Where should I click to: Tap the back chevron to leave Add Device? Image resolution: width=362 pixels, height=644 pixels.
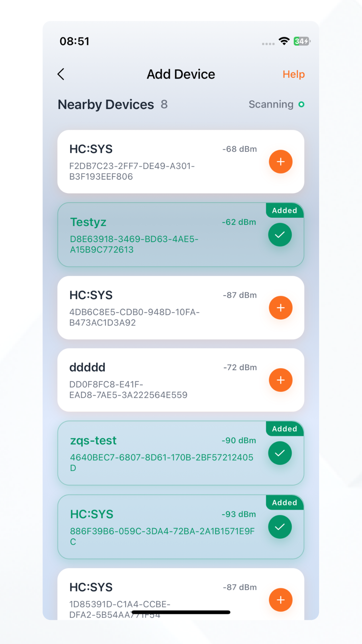[x=61, y=74]
